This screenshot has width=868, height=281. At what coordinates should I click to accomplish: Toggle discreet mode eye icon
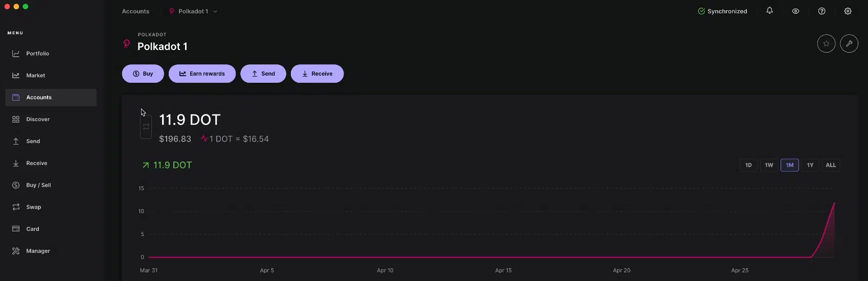pyautogui.click(x=795, y=11)
